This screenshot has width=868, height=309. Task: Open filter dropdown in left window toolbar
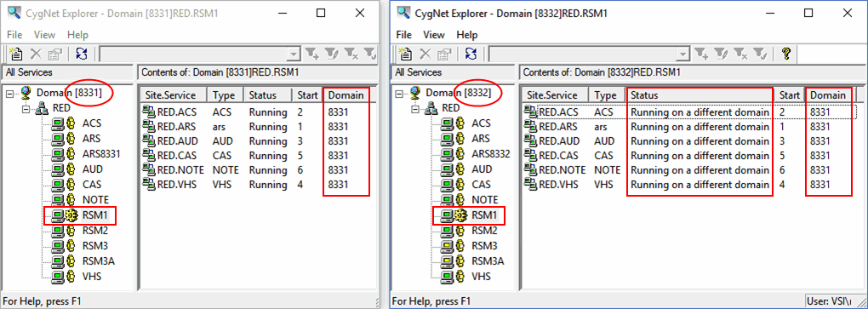pyautogui.click(x=294, y=54)
